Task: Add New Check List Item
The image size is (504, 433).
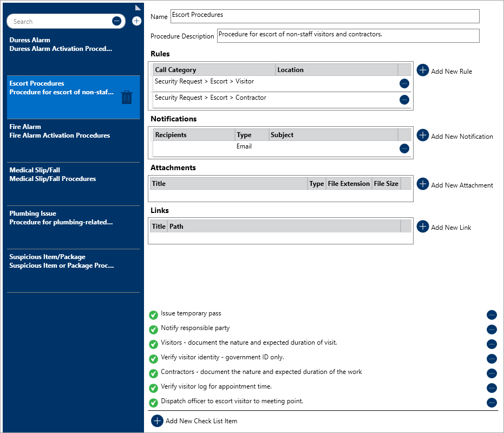Action: (157, 421)
